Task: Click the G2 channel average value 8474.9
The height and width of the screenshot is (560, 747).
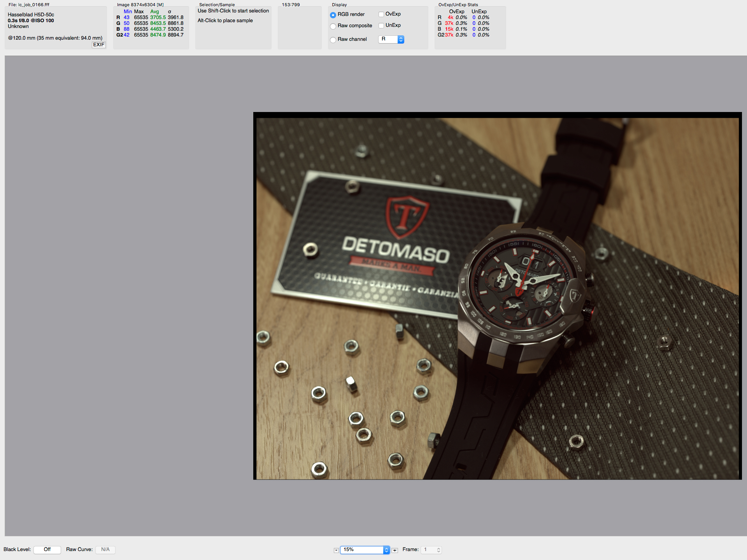Action: (x=158, y=35)
